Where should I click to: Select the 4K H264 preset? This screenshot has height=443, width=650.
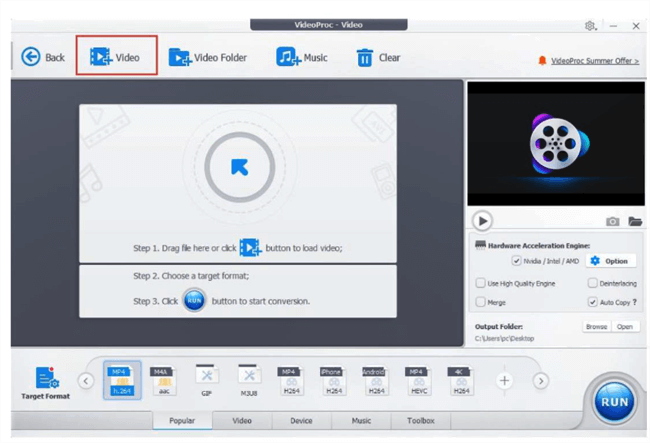click(x=461, y=381)
